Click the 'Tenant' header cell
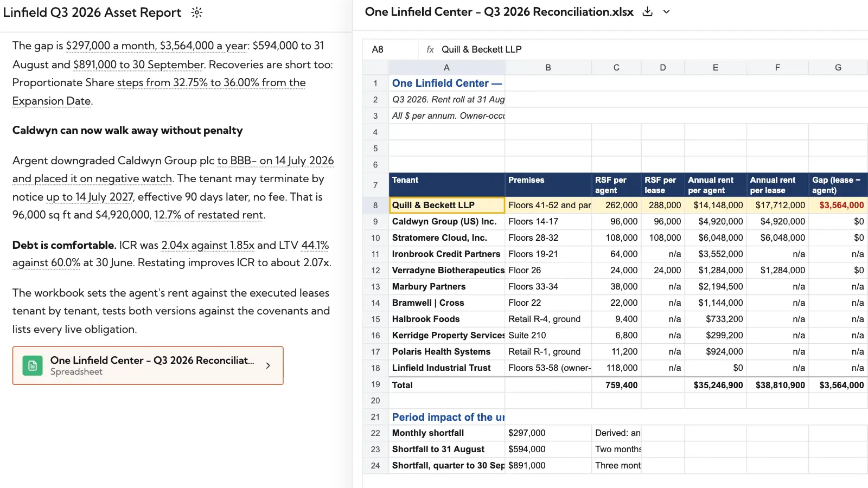This screenshot has height=488, width=868. 447,185
